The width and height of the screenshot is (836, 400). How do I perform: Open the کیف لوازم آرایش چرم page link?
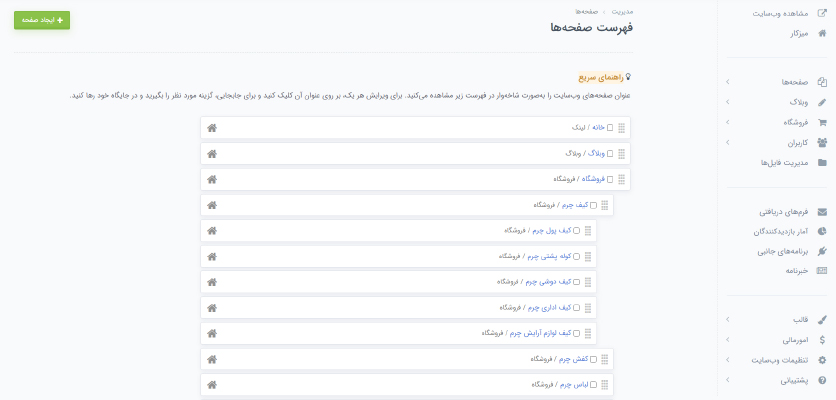[541, 333]
